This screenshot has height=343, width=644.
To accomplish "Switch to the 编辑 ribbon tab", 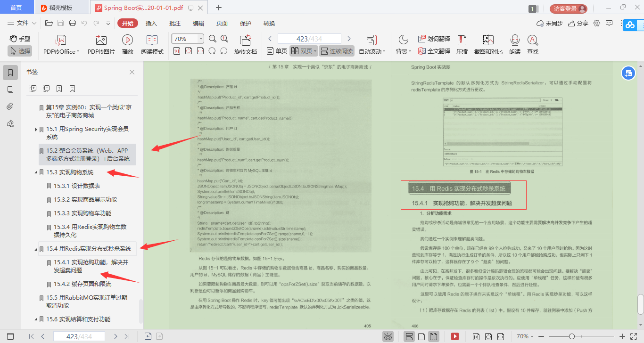I will [x=198, y=23].
